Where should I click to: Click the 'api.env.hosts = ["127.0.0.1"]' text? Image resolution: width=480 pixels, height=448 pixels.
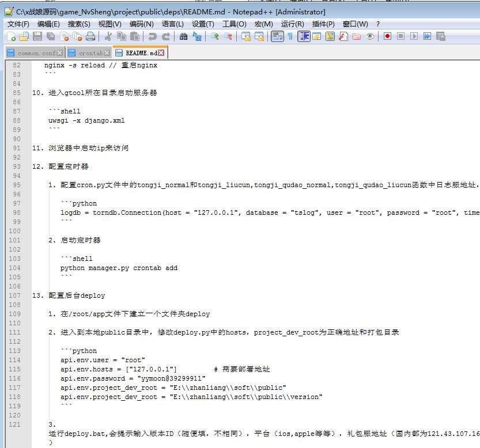point(119,369)
